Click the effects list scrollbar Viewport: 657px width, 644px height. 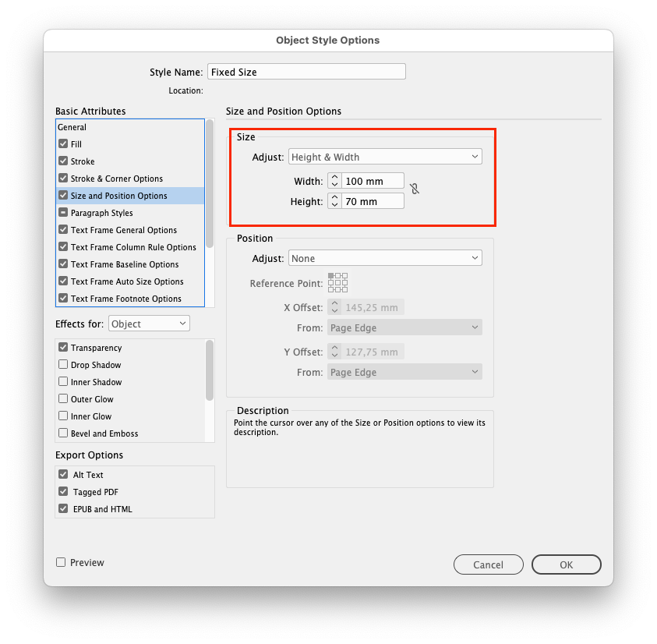tap(210, 370)
